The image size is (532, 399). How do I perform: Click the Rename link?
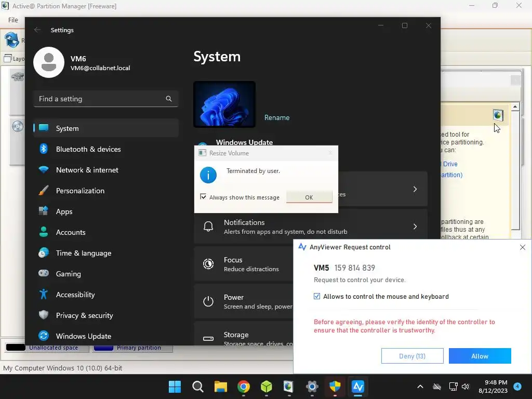(277, 117)
